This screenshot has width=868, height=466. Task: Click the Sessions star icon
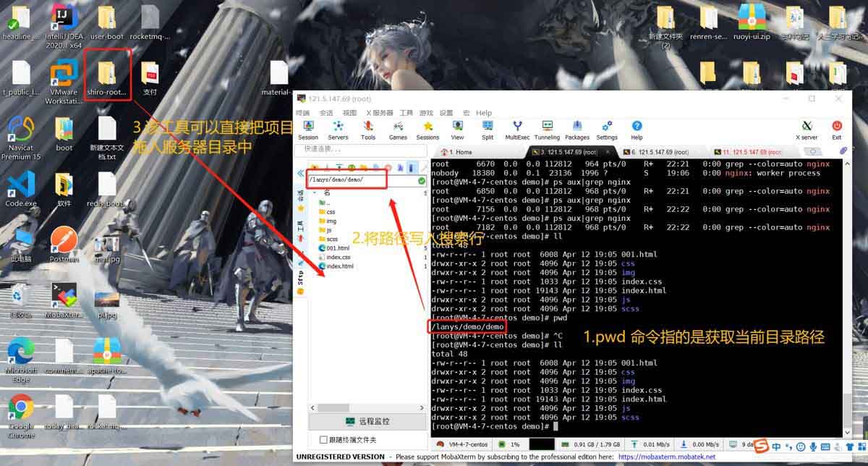click(427, 130)
